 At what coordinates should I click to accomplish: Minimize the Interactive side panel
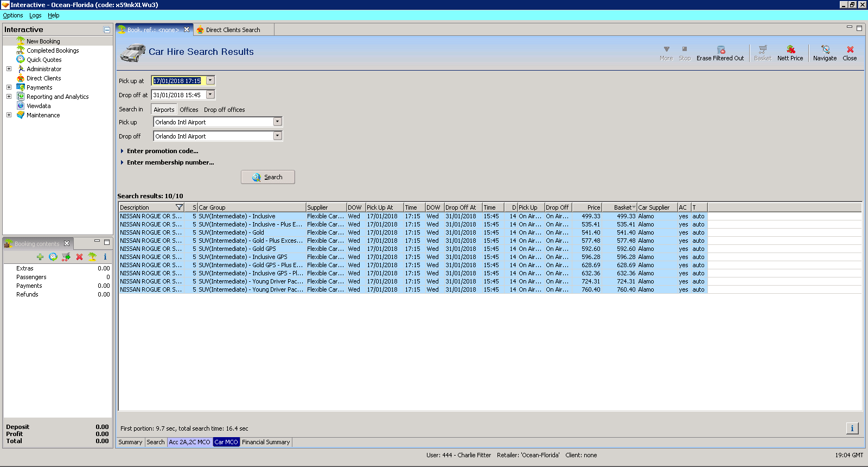[107, 30]
